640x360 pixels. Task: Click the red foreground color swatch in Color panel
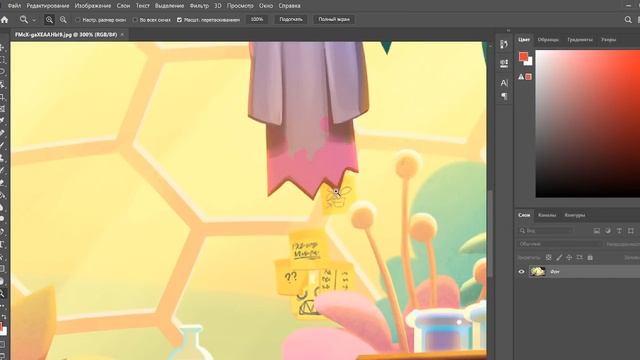(523, 56)
